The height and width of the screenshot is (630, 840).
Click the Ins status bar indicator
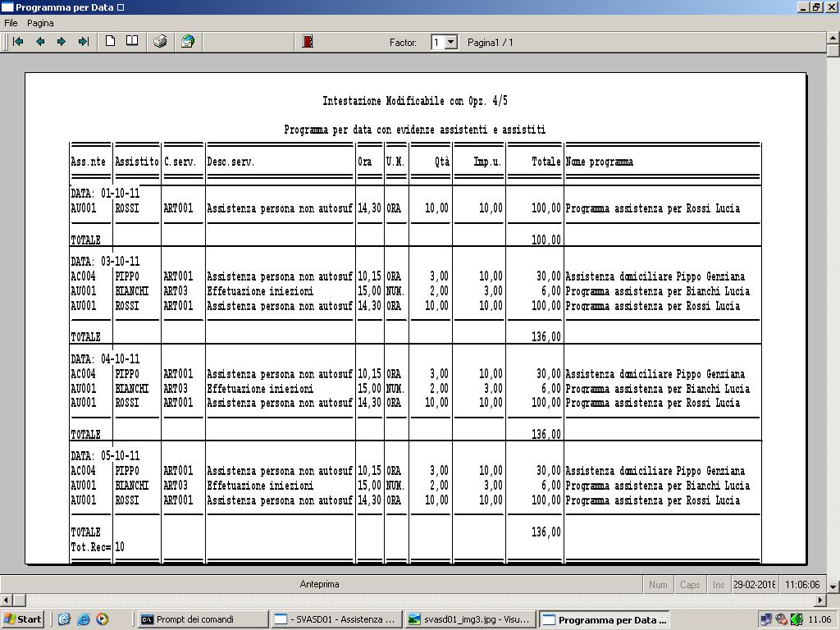719,584
